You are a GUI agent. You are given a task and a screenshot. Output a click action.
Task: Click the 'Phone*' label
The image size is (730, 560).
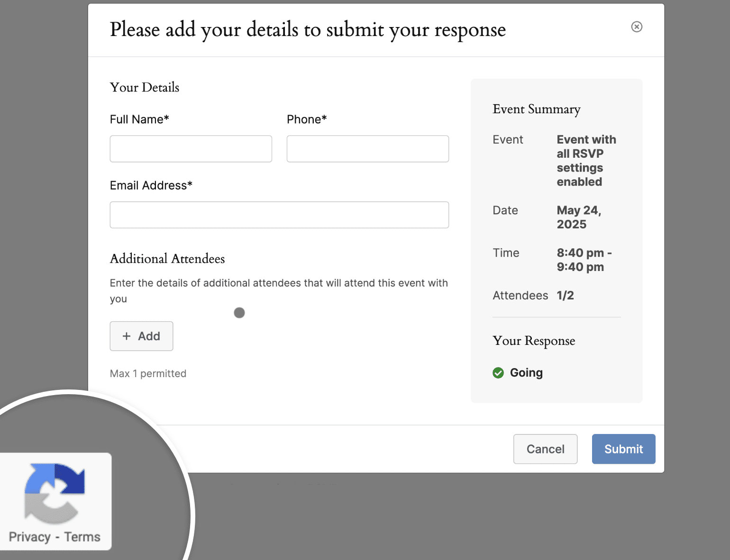coord(307,119)
